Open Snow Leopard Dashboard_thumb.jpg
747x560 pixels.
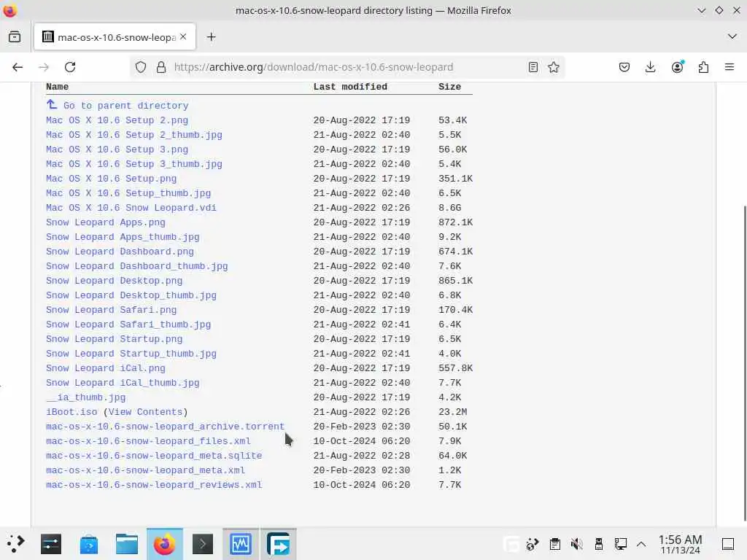pyautogui.click(x=136, y=266)
